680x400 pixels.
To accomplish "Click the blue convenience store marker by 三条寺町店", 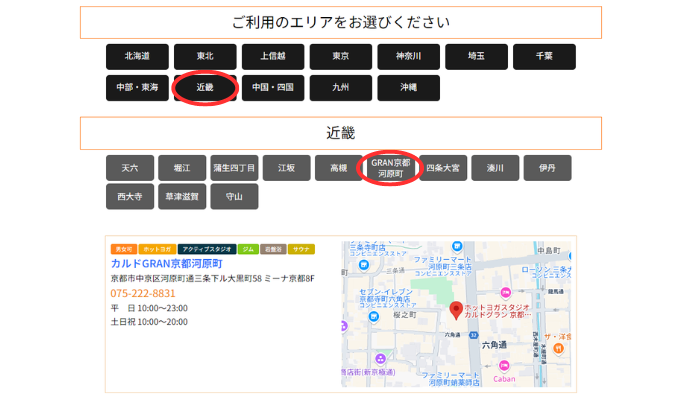I will coord(363,265).
